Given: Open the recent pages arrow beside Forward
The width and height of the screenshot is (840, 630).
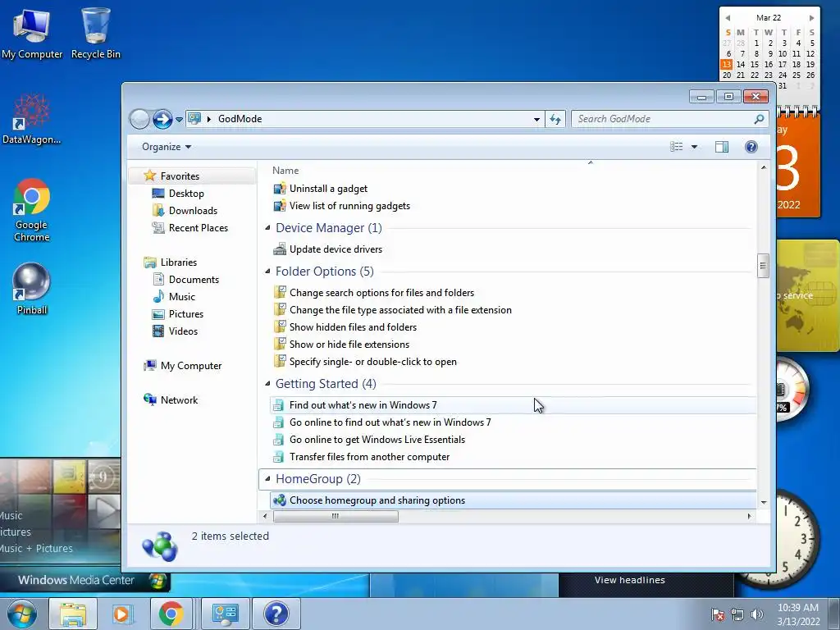Looking at the screenshot, I should [179, 120].
